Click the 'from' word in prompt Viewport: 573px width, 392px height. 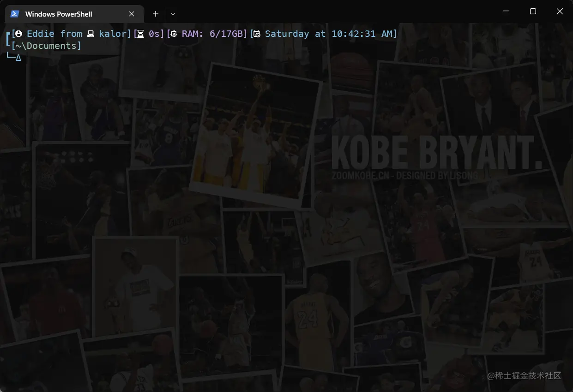(71, 34)
